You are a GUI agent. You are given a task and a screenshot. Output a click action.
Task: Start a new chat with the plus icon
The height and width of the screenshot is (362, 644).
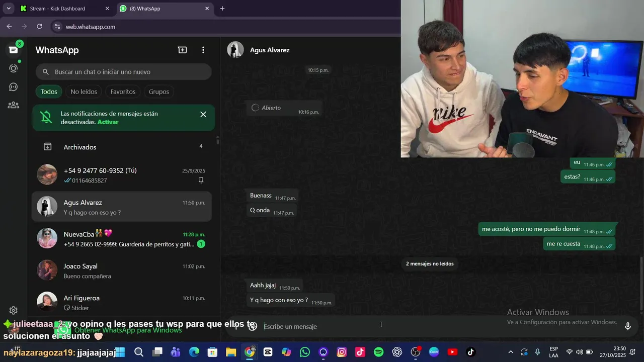pyautogui.click(x=182, y=50)
